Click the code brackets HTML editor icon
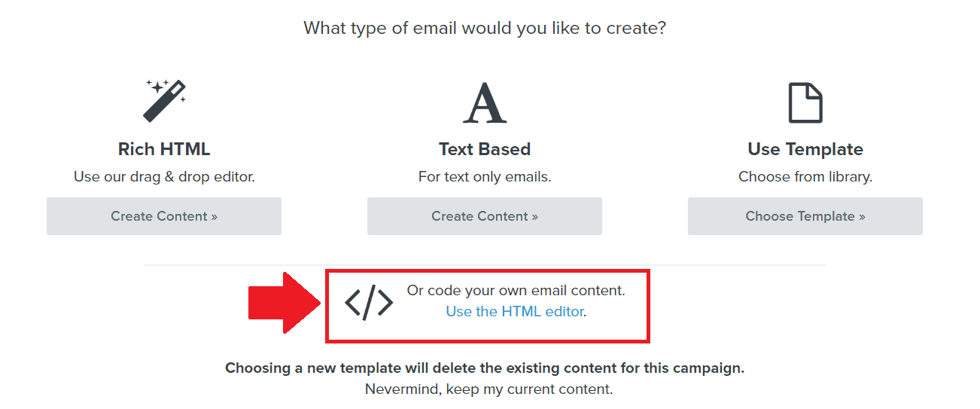This screenshot has width=980, height=409. click(369, 302)
